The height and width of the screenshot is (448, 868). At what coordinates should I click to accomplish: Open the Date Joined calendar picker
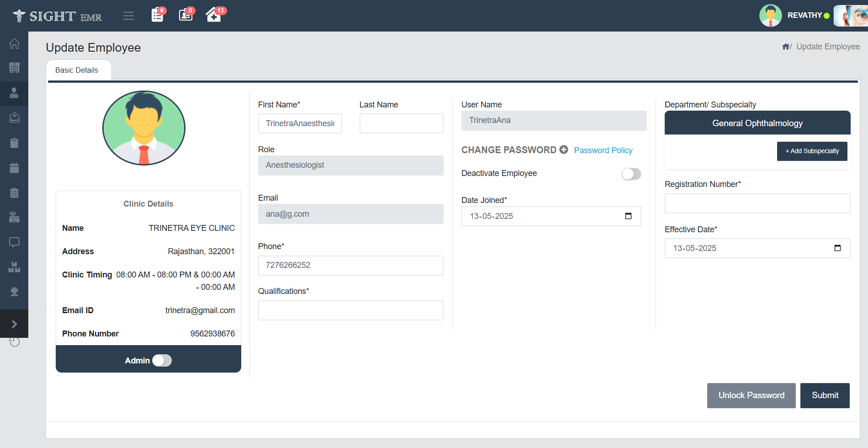[628, 216]
